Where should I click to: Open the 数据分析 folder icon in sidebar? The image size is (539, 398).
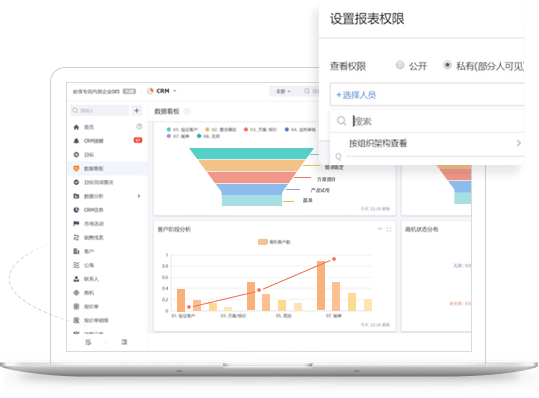[x=76, y=196]
